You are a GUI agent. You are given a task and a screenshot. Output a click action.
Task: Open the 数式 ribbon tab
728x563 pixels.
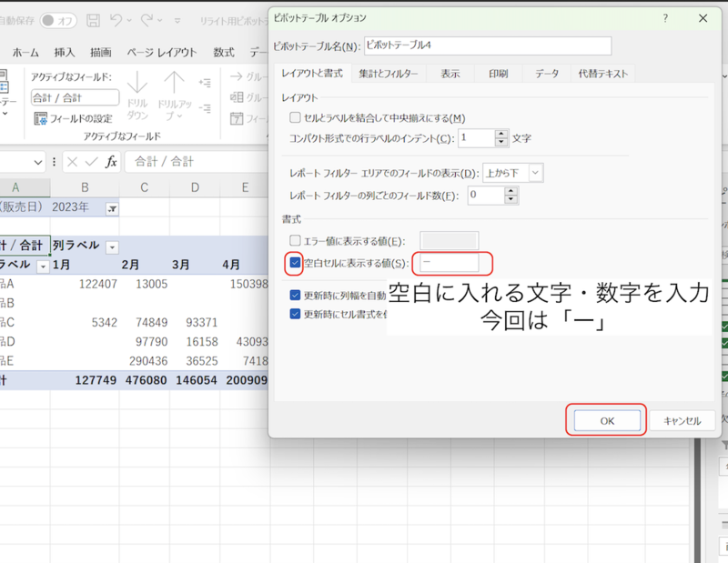[223, 52]
